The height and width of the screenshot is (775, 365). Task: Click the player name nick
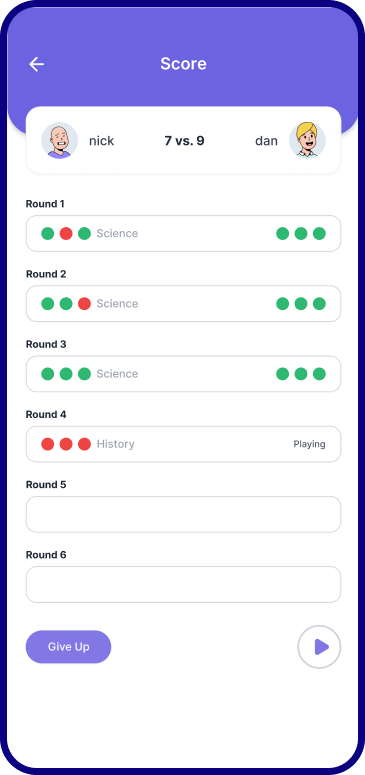(101, 141)
